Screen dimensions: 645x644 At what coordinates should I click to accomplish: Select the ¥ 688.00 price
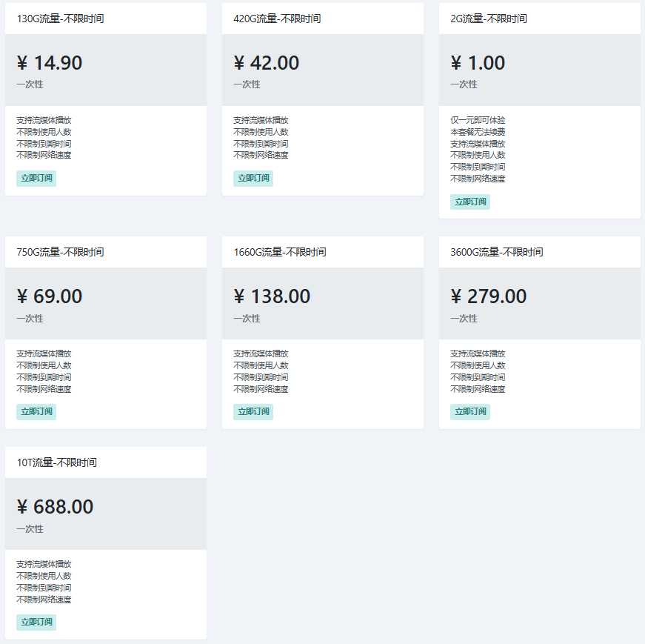coord(56,508)
